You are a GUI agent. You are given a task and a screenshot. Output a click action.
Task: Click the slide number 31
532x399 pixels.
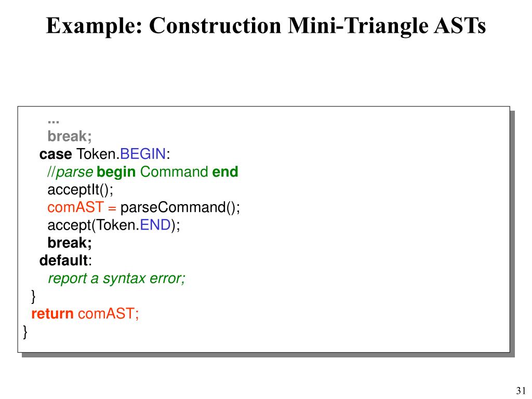click(521, 391)
